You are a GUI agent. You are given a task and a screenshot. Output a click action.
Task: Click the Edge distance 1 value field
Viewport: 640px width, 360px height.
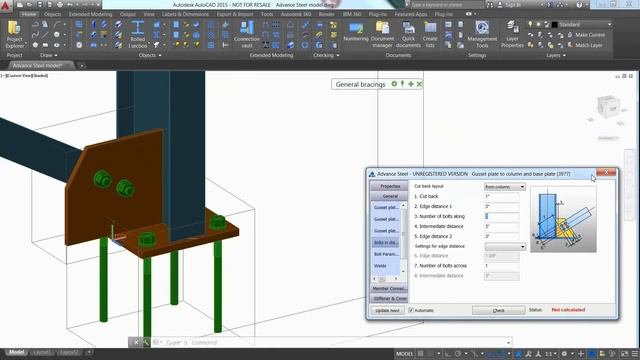(502, 207)
